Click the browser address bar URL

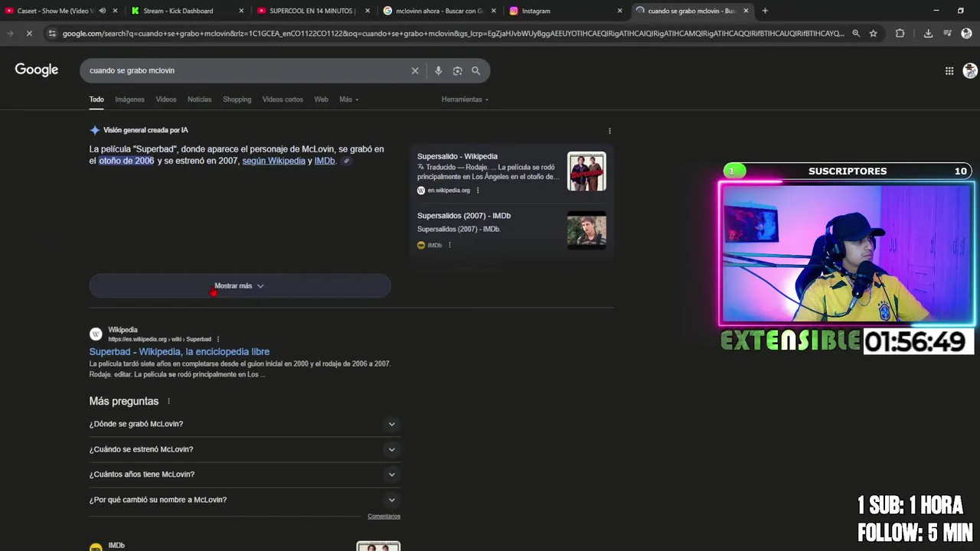pos(452,34)
